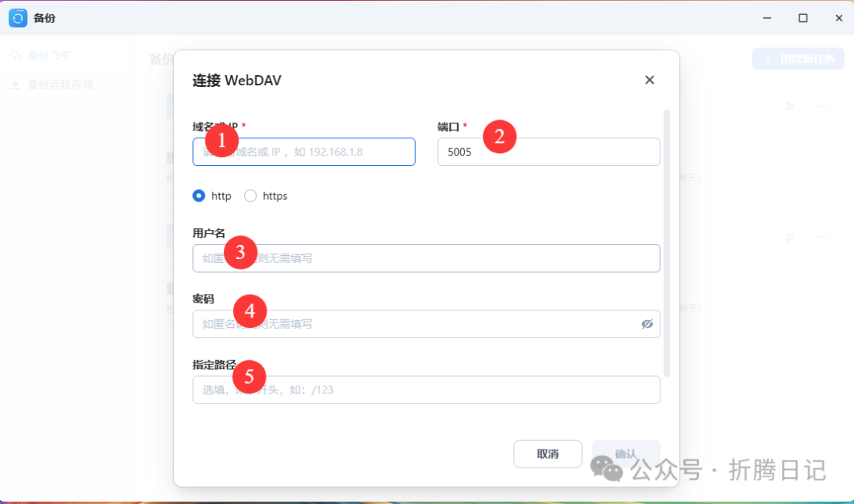
Task: Click the 备份 app logo icon
Action: click(18, 18)
